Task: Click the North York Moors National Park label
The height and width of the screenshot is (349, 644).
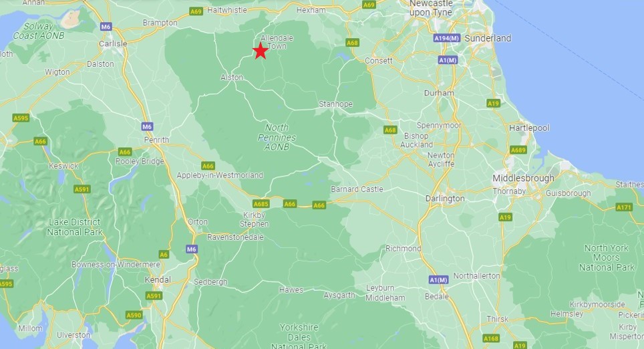Action: click(607, 258)
